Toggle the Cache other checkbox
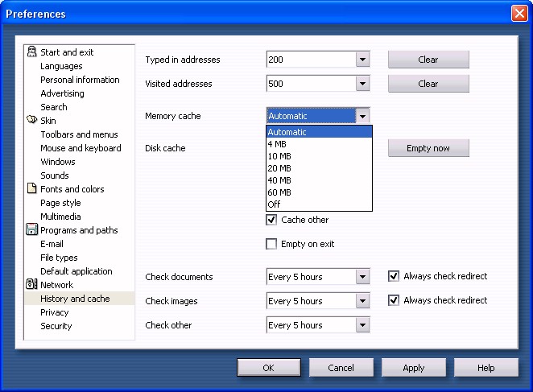This screenshot has height=392, width=533. click(x=271, y=220)
